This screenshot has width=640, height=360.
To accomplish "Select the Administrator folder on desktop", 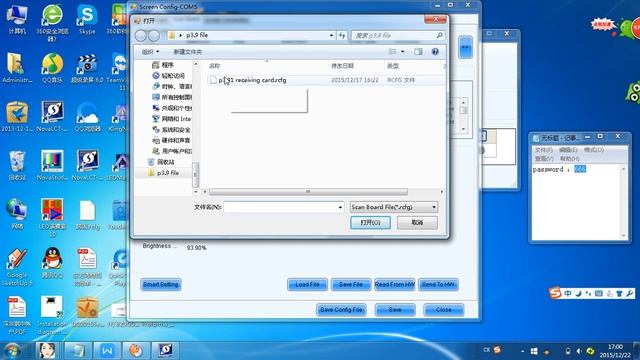I will (17, 68).
